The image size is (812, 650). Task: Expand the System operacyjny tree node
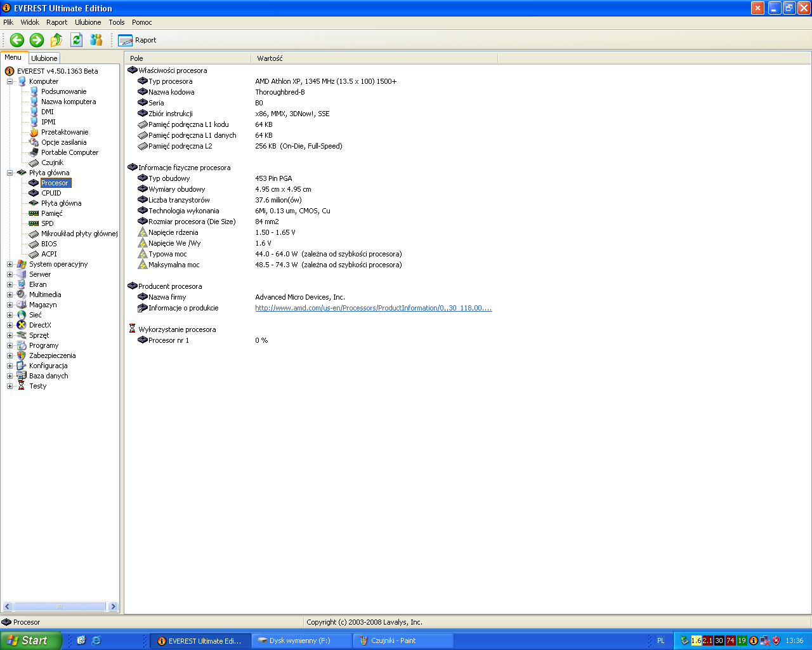10,264
